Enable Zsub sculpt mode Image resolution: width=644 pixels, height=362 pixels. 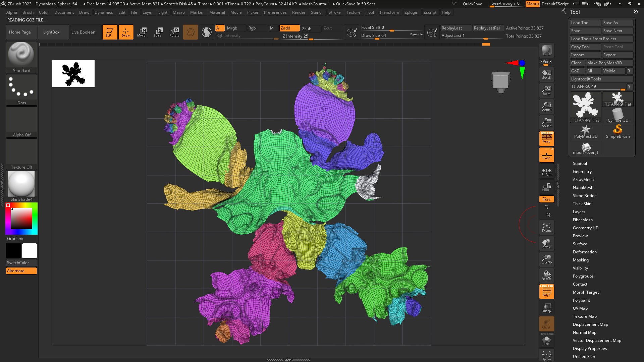pyautogui.click(x=311, y=28)
